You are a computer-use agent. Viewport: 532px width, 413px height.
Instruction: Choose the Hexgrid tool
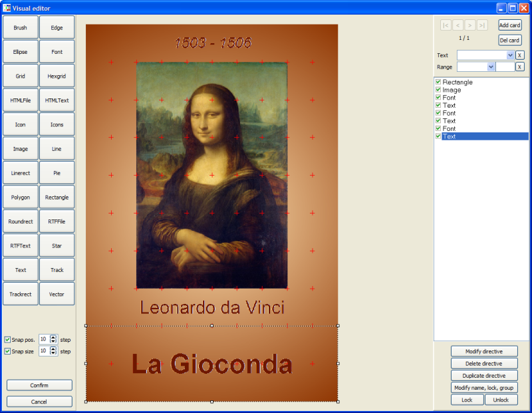[x=57, y=76]
